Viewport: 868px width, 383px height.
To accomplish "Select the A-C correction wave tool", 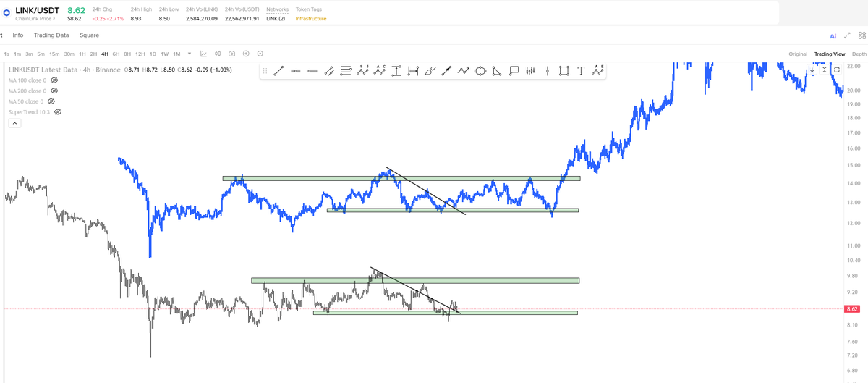I will (379, 71).
